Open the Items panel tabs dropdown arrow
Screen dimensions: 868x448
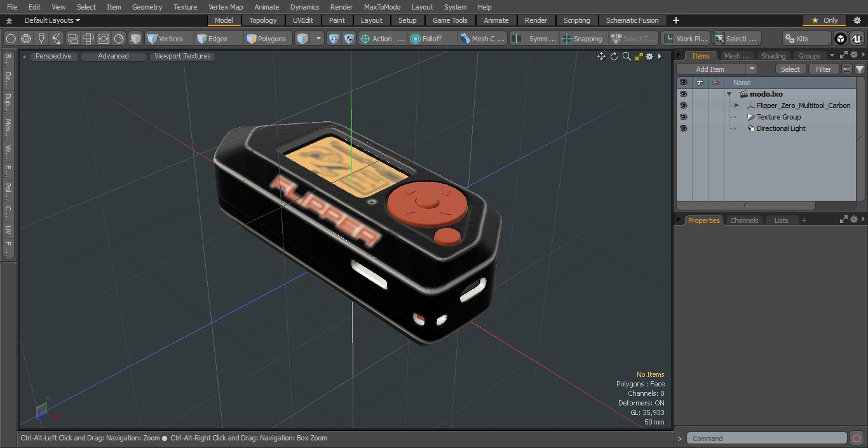pyautogui.click(x=832, y=56)
